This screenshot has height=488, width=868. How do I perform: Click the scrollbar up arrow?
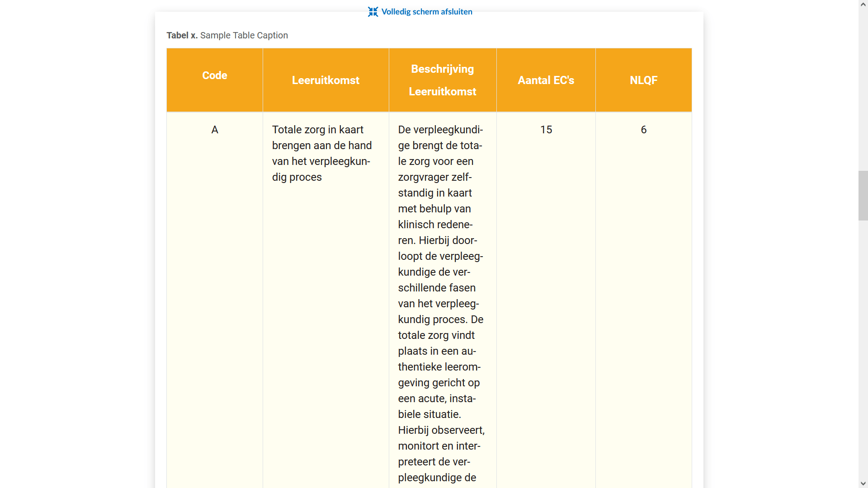click(863, 4)
